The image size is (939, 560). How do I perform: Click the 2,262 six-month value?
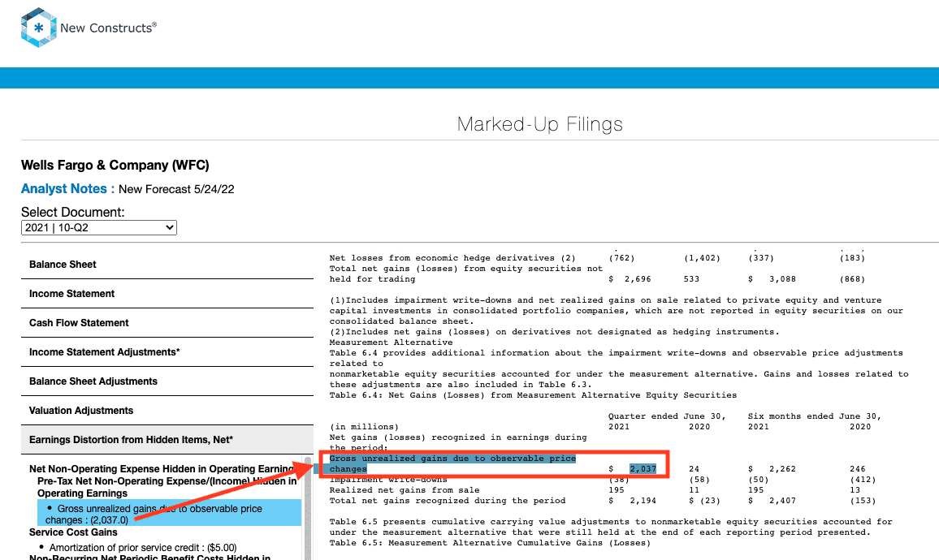click(783, 469)
